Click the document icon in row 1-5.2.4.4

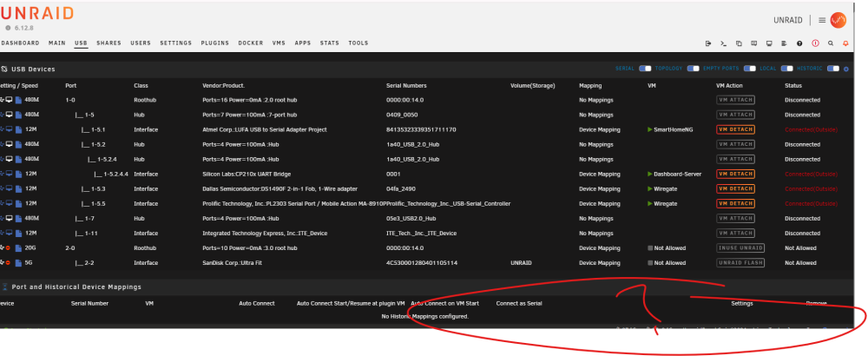(18, 174)
